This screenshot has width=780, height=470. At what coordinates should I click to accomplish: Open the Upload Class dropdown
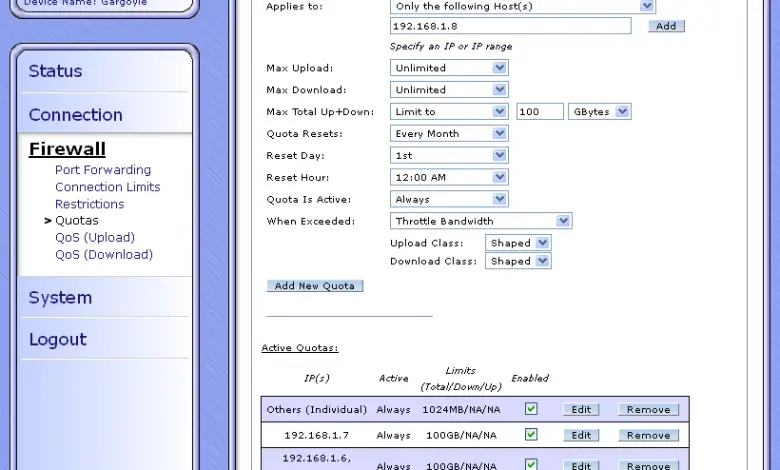(x=518, y=243)
